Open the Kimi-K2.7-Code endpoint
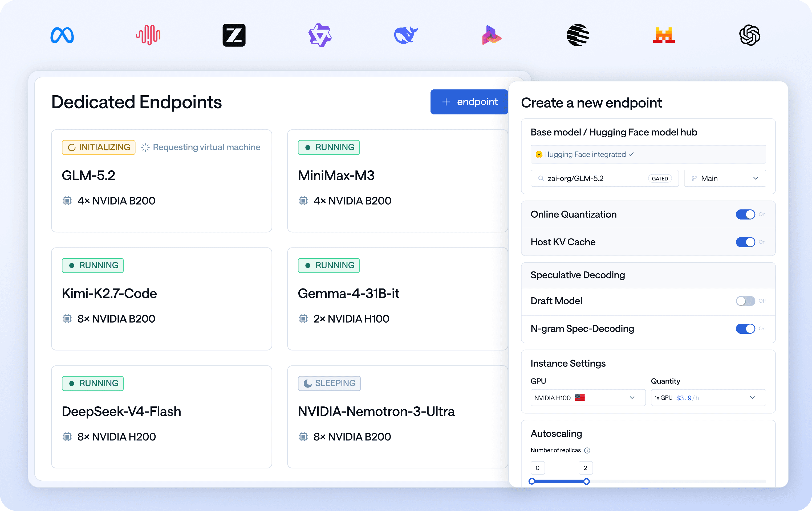The image size is (812, 511). 161,299
